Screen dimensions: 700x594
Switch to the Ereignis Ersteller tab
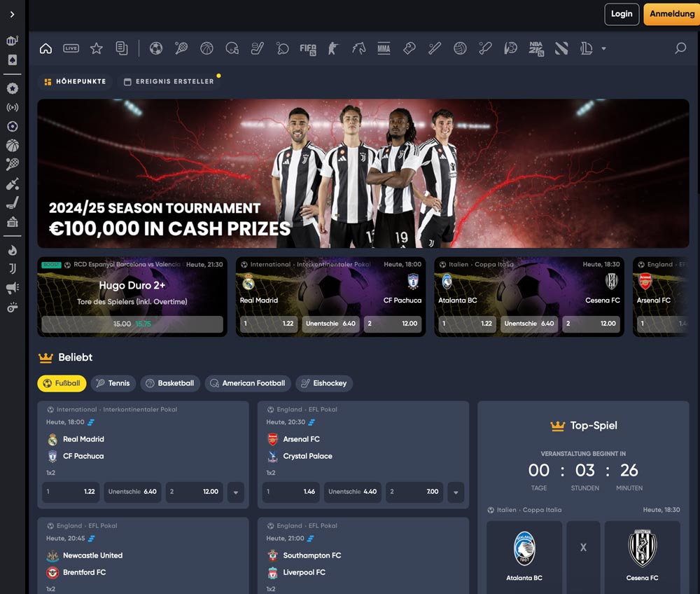point(169,81)
